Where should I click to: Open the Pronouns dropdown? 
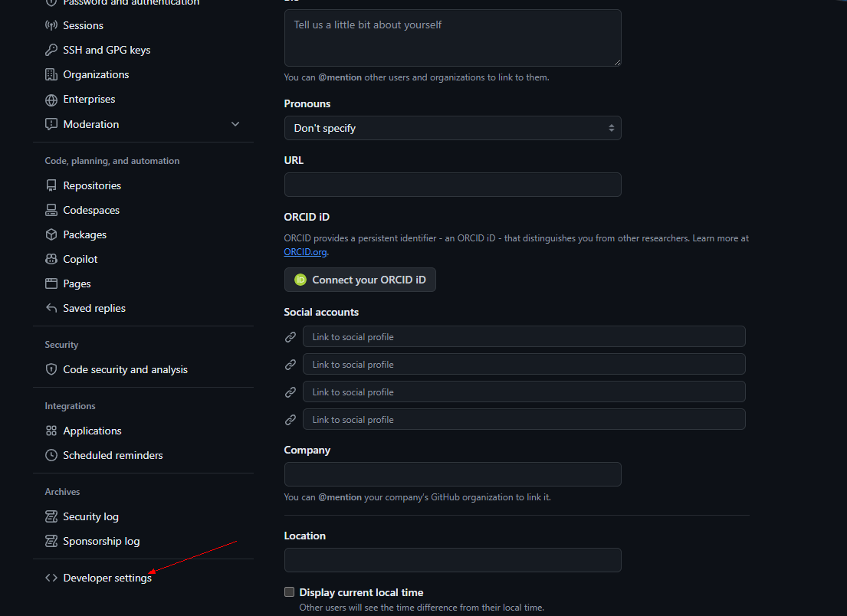453,128
